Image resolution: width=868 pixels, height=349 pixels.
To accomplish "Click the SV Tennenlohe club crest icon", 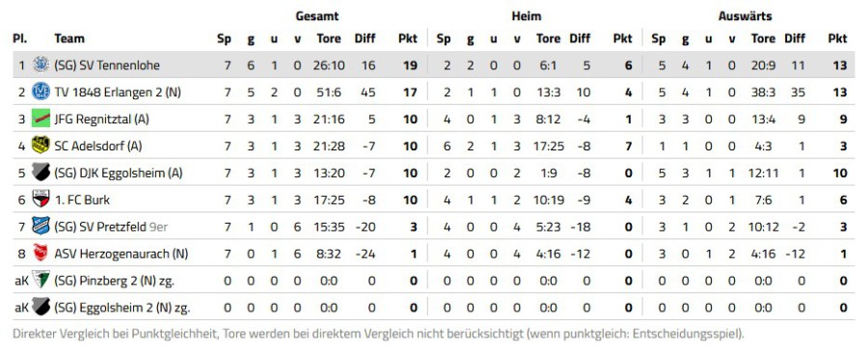I will click(41, 65).
